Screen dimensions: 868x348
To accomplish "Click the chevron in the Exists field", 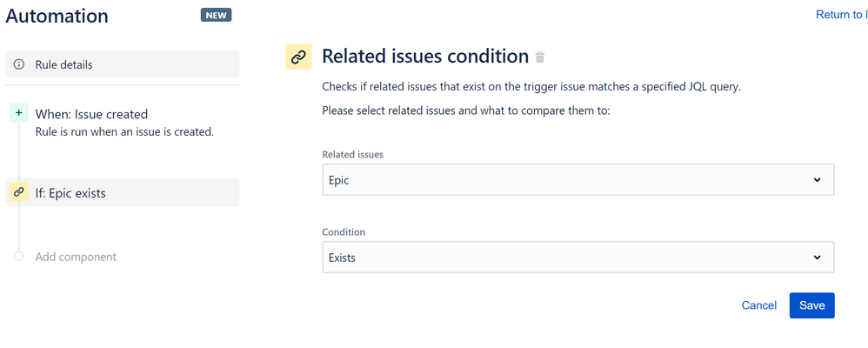I will [x=817, y=258].
